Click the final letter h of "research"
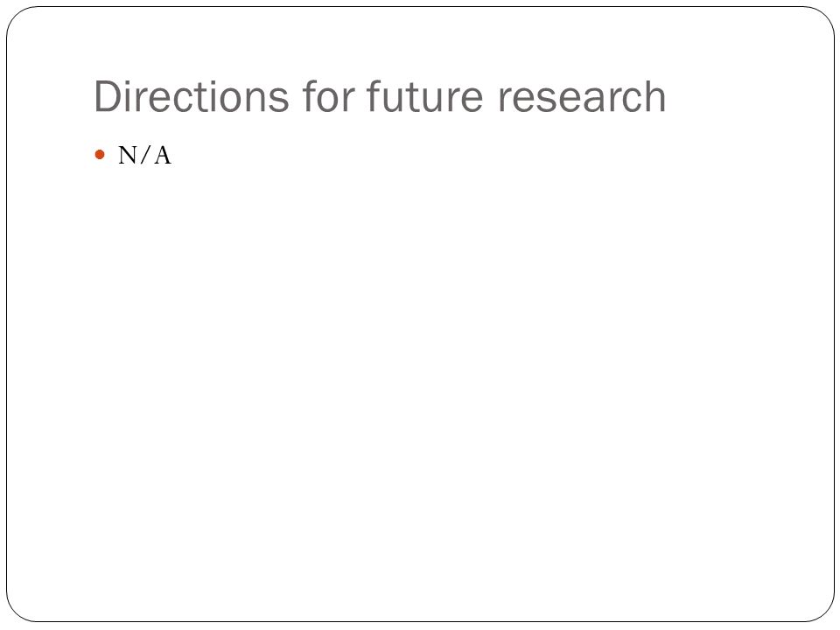This screenshot has height=630, width=840. [655, 97]
